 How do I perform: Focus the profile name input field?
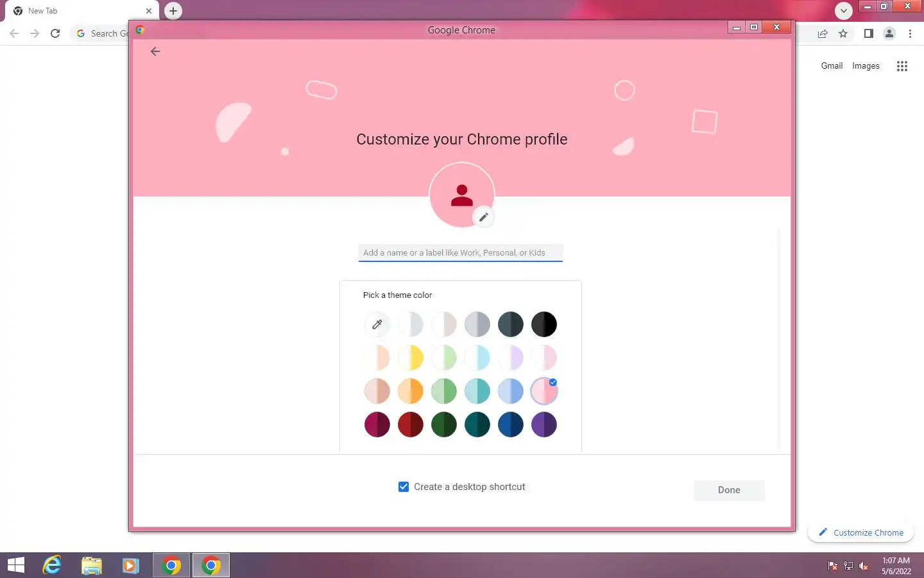461,253
